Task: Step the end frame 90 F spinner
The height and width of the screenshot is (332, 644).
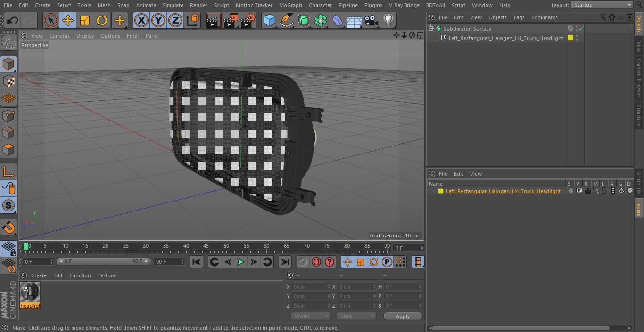Action: [182, 261]
